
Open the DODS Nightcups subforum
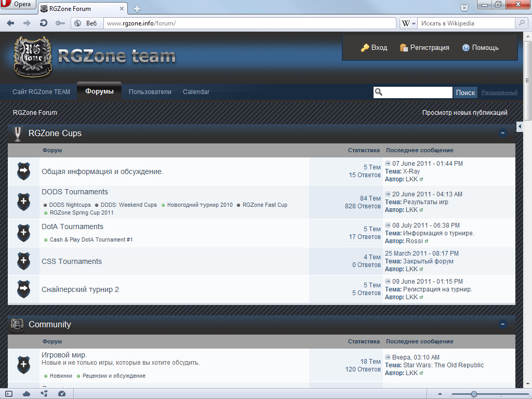70,205
